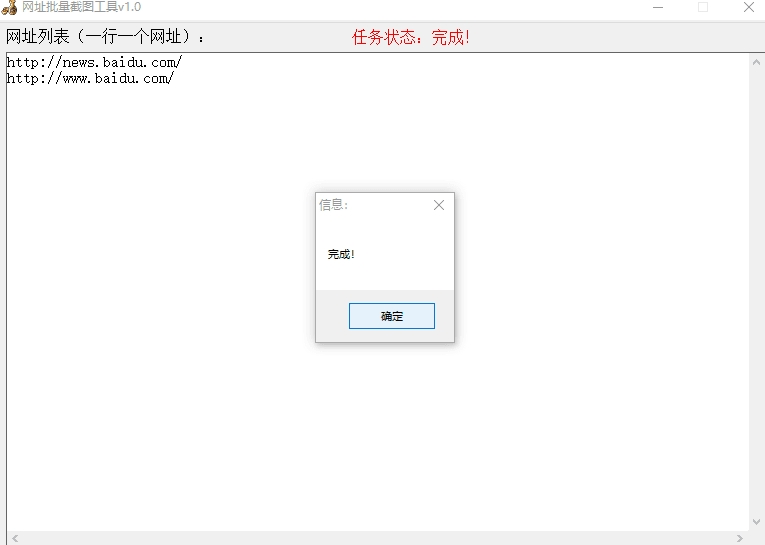
Task: Click the 网址列表 label
Action: pos(105,36)
